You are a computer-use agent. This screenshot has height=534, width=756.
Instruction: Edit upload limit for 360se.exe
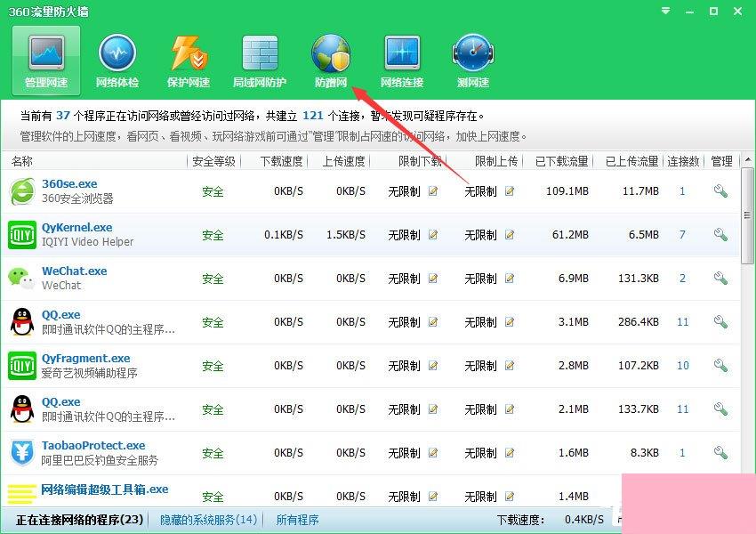pos(509,191)
